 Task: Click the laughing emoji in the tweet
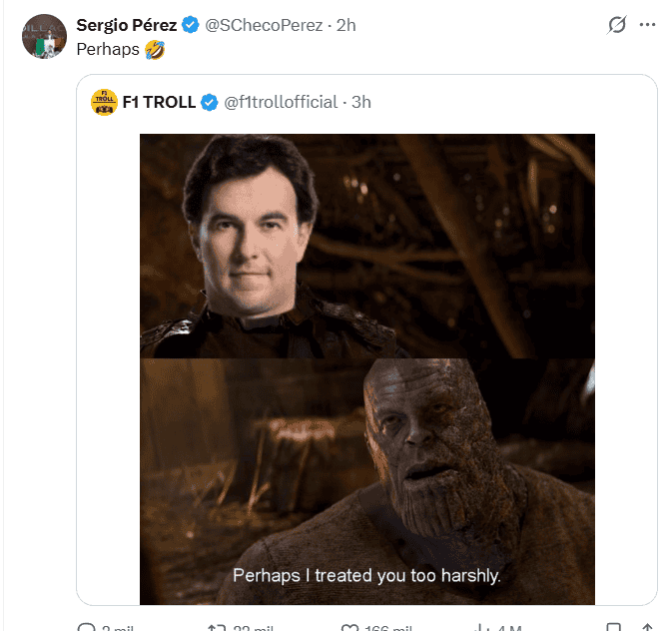(154, 48)
